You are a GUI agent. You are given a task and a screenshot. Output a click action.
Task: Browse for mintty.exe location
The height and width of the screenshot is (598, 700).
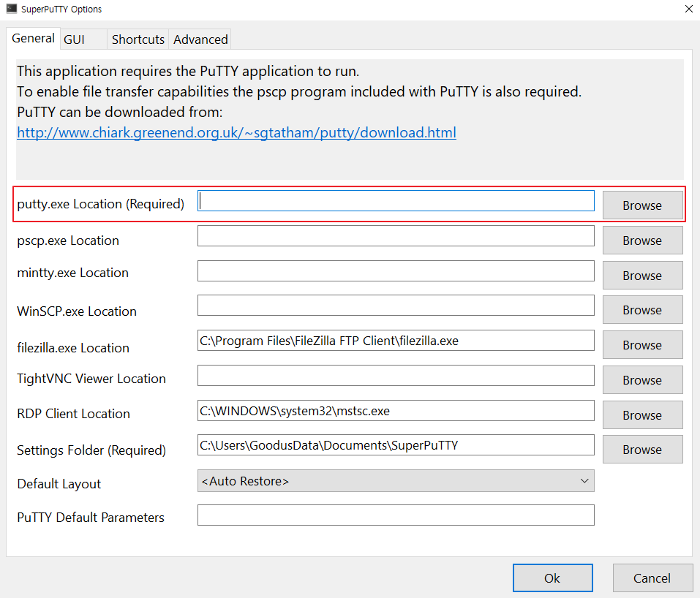point(642,276)
